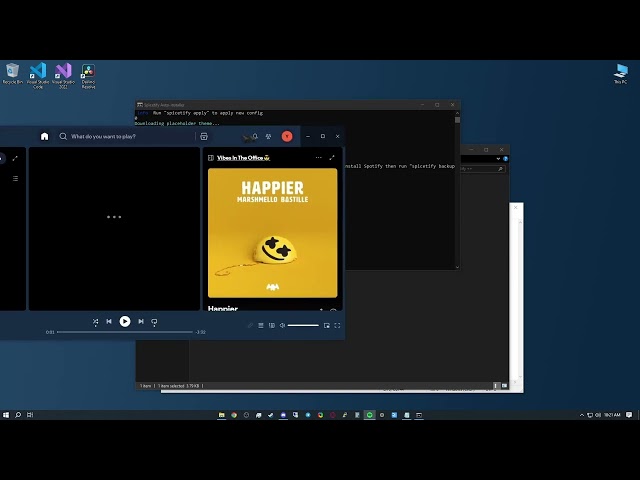Image resolution: width=640 pixels, height=480 pixels.
Task: Open Spotify notifications bell
Action: pos(255,136)
